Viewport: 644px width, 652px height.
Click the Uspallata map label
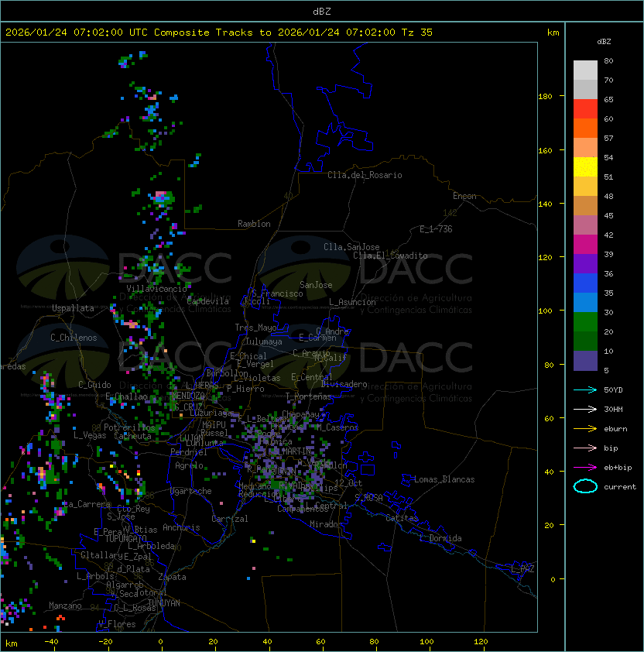point(73,308)
